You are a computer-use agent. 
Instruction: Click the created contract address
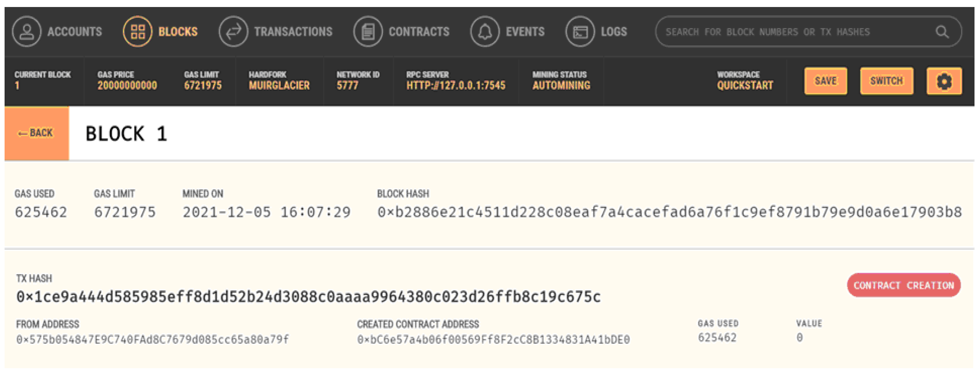pyautogui.click(x=493, y=339)
